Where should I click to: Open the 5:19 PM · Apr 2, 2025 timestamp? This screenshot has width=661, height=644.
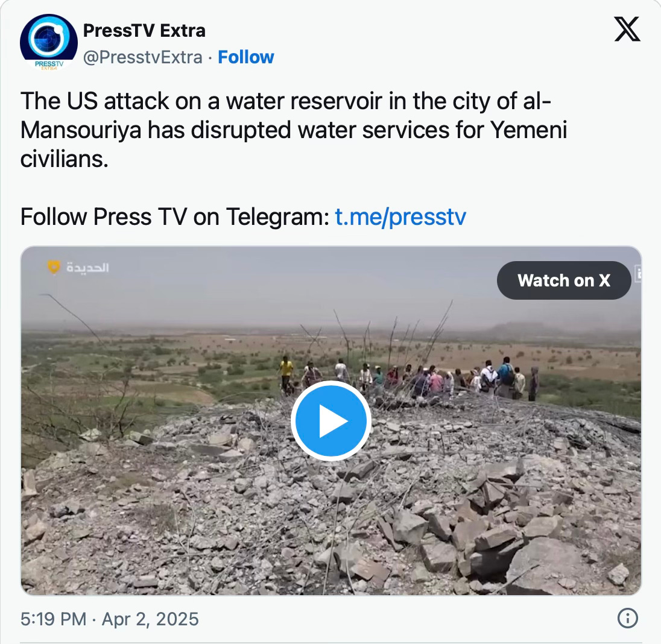pyautogui.click(x=110, y=619)
